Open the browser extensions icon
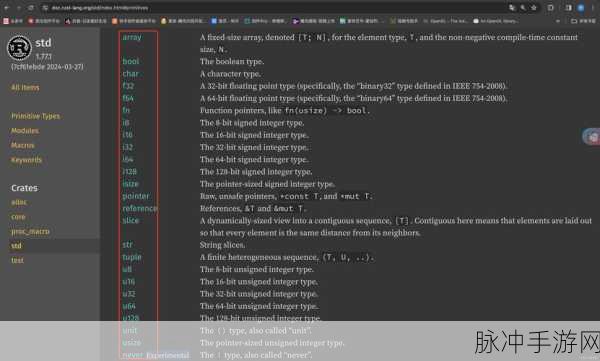This screenshot has height=361, width=600. click(x=551, y=8)
